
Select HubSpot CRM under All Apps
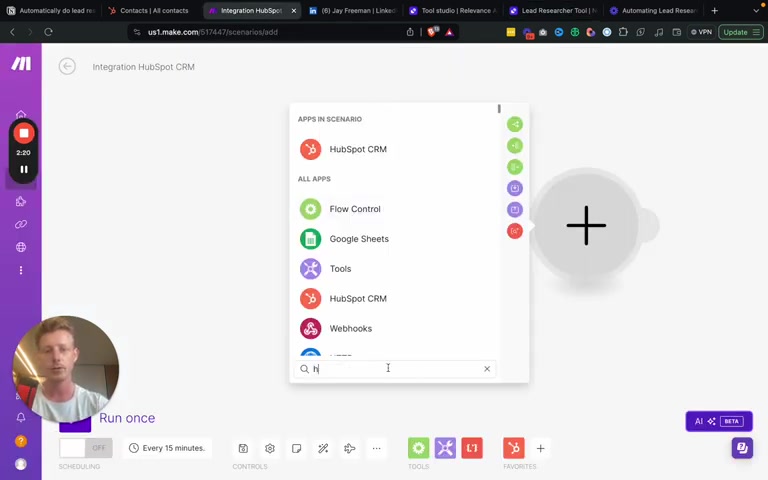coord(395,298)
